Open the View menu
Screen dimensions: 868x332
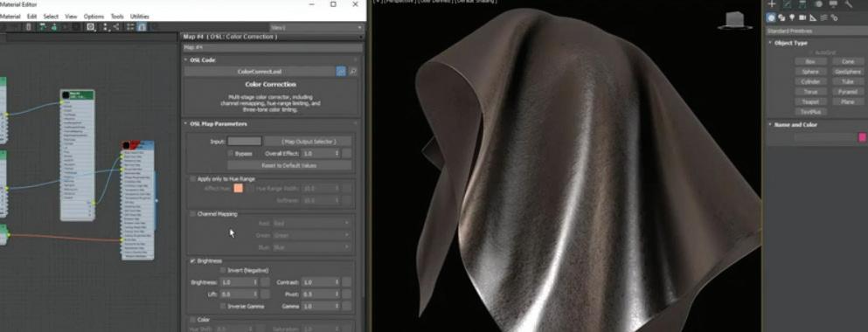pos(71,17)
